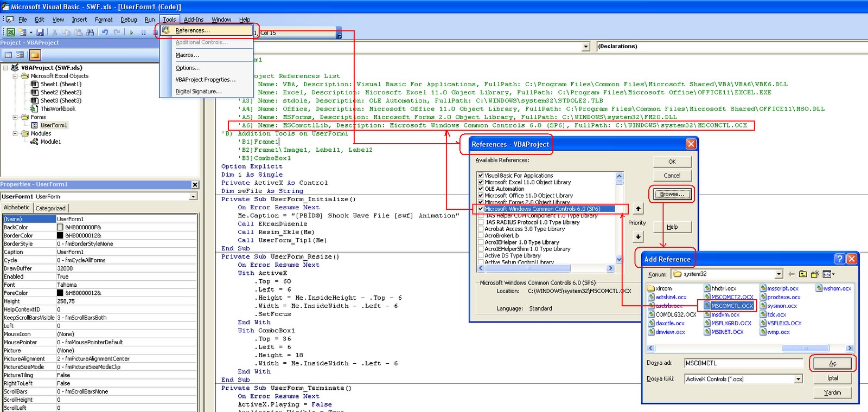868x412 pixels.
Task: Click the Cut scissors icon in toolbar
Action: (x=55, y=33)
